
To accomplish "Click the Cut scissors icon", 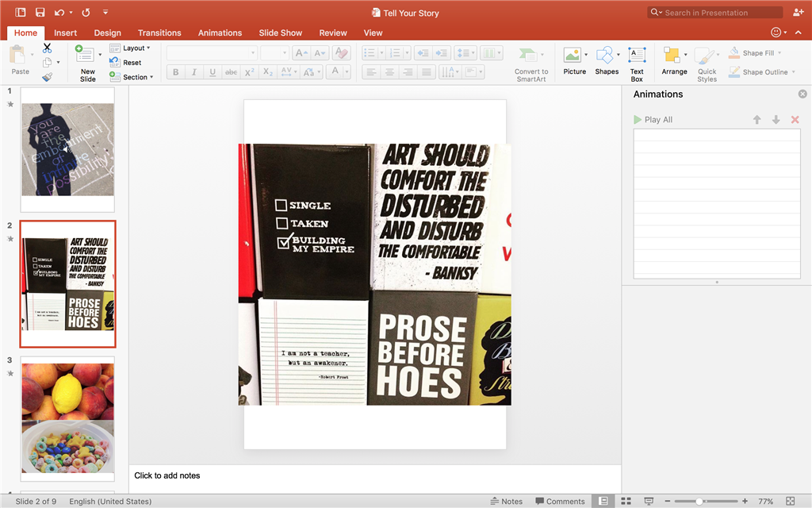I will 47,48.
